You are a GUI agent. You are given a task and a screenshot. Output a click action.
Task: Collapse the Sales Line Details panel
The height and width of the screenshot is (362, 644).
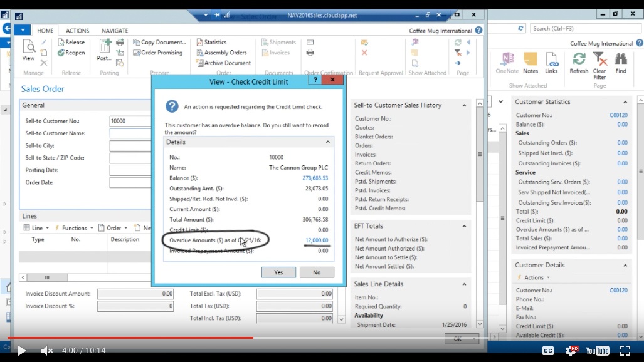point(464,284)
